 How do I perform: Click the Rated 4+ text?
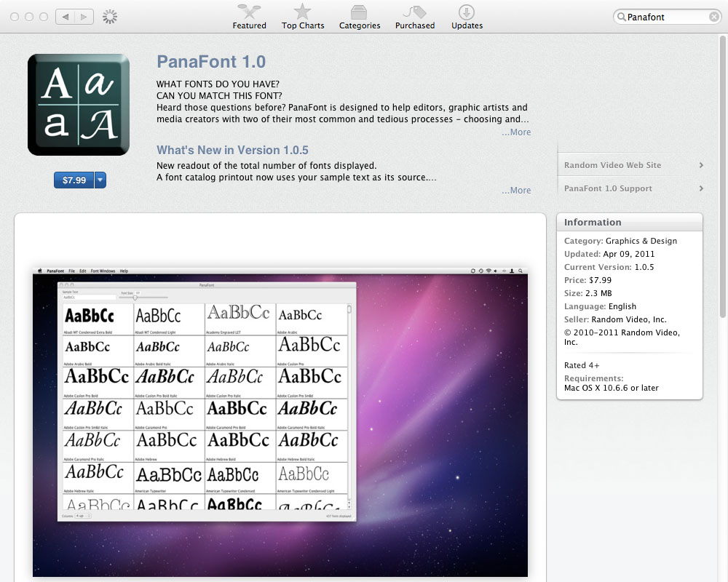tap(581, 365)
